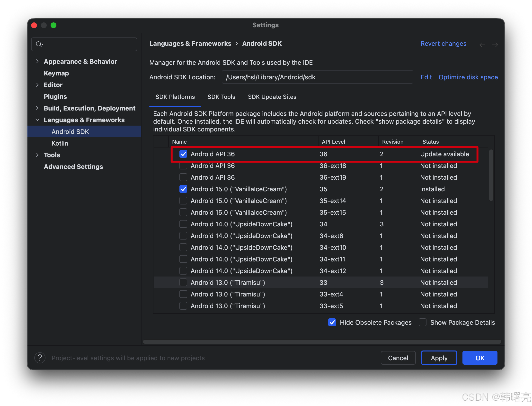Screen dimensions: 532x406
Task: Open Kotlin settings page
Action: point(60,143)
